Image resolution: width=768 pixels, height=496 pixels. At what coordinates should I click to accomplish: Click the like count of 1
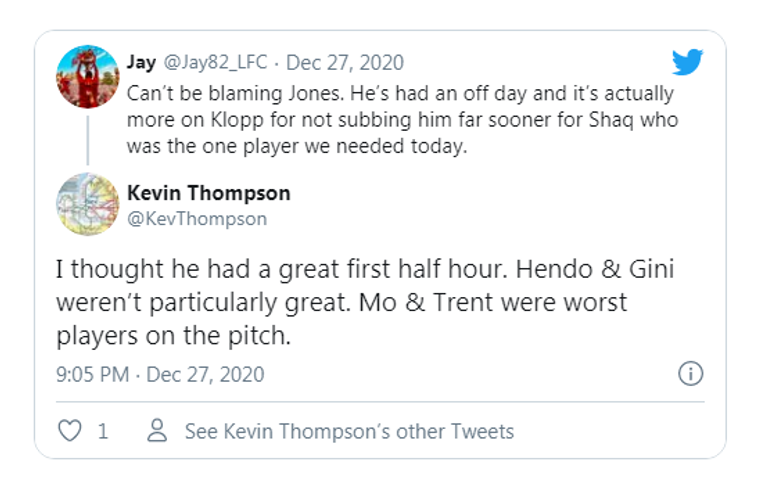tap(103, 432)
